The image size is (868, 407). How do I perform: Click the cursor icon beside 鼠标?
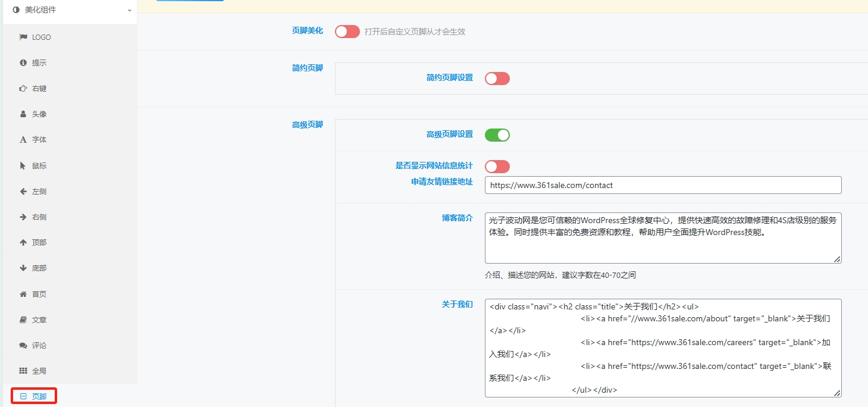tap(23, 165)
